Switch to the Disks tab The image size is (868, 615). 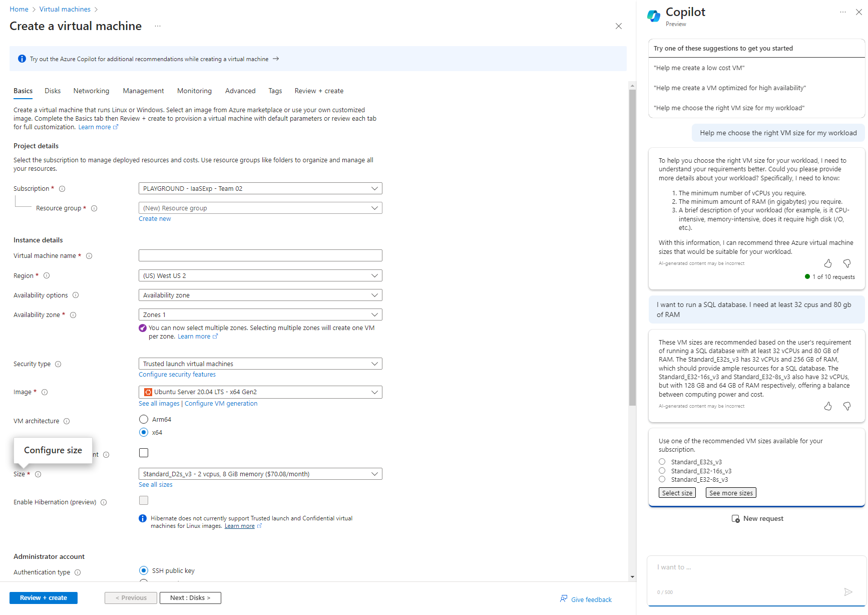coord(53,91)
